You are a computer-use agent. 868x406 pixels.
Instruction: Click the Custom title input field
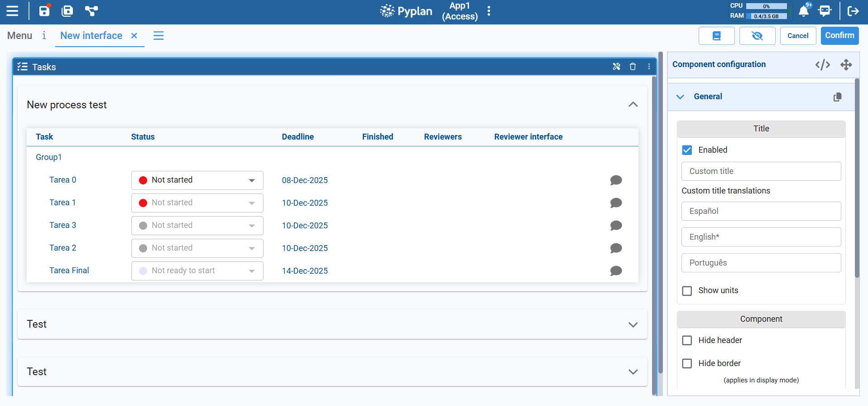click(x=761, y=171)
